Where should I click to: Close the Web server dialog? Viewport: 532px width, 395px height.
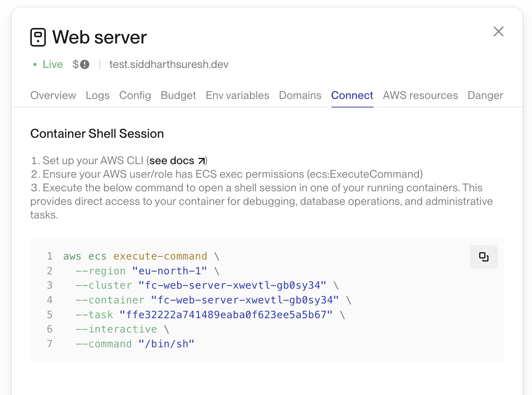tap(498, 31)
